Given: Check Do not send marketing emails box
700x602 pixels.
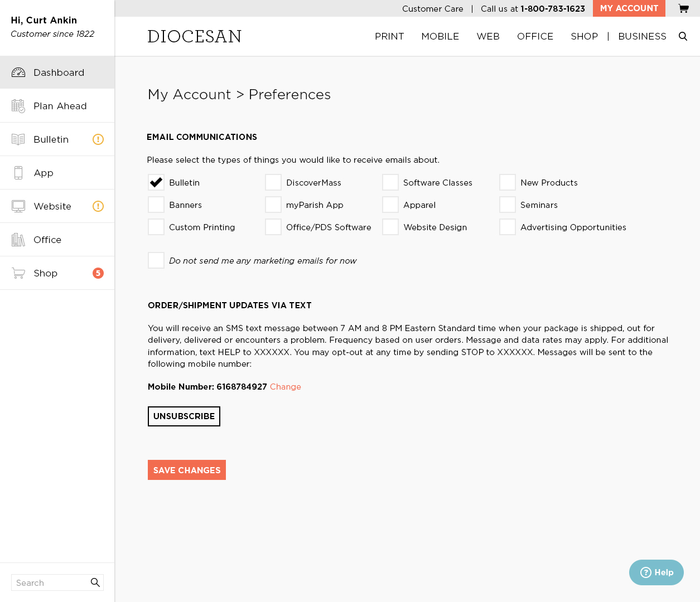Looking at the screenshot, I should coord(156,260).
